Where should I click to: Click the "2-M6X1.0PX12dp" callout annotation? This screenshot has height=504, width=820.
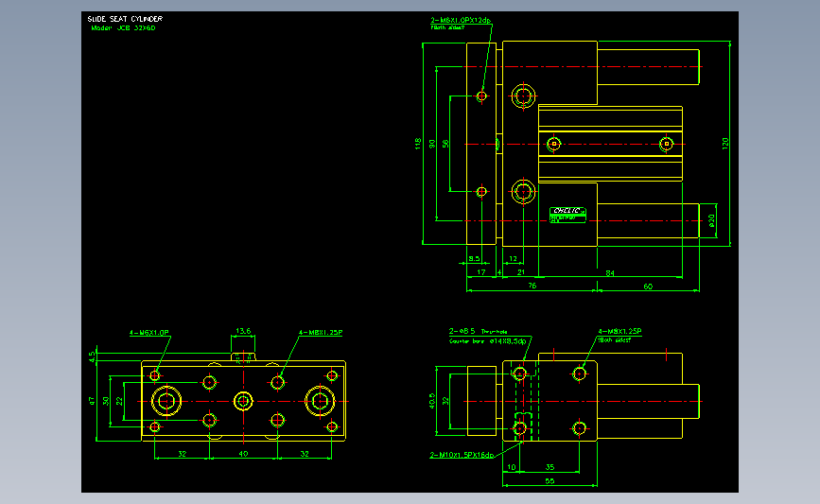point(461,21)
